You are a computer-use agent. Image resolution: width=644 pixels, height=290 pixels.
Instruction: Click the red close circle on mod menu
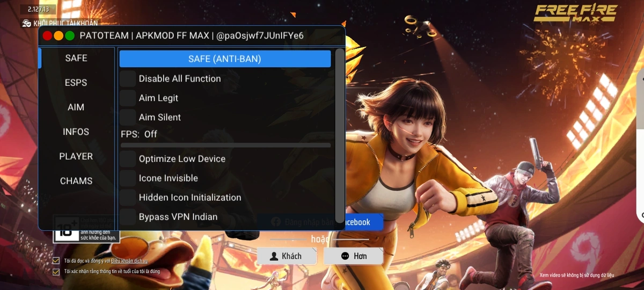coord(47,36)
